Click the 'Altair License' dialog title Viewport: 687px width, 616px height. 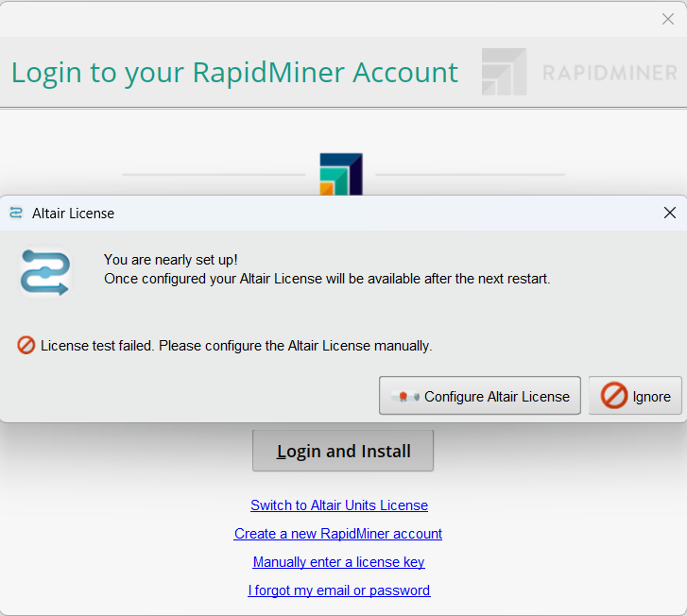pyautogui.click(x=73, y=214)
